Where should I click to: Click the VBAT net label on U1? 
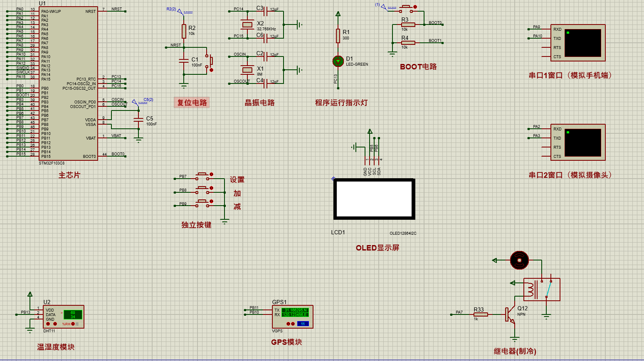click(116, 135)
